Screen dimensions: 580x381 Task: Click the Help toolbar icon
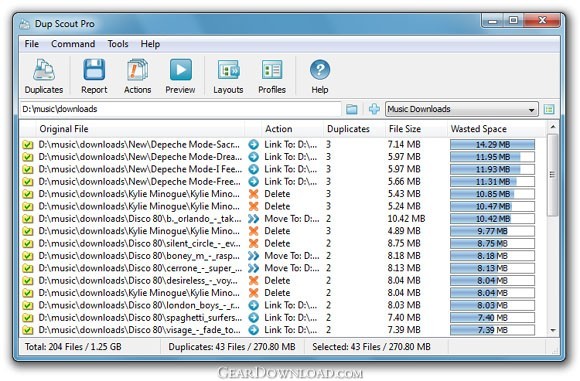point(320,76)
